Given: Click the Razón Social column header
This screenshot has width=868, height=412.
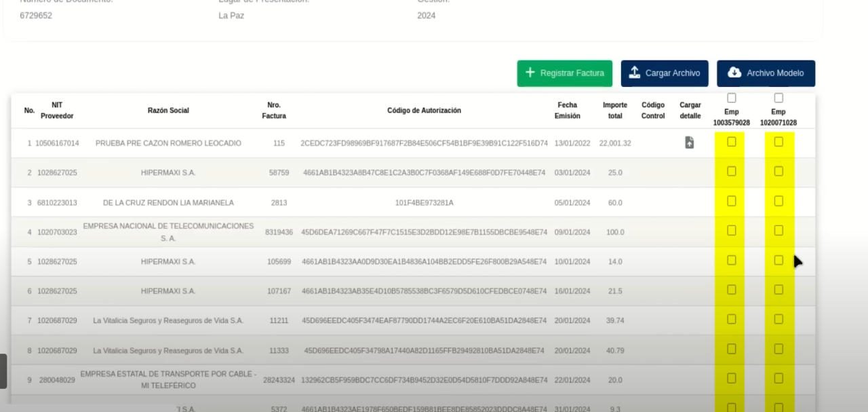Looking at the screenshot, I should pos(168,111).
